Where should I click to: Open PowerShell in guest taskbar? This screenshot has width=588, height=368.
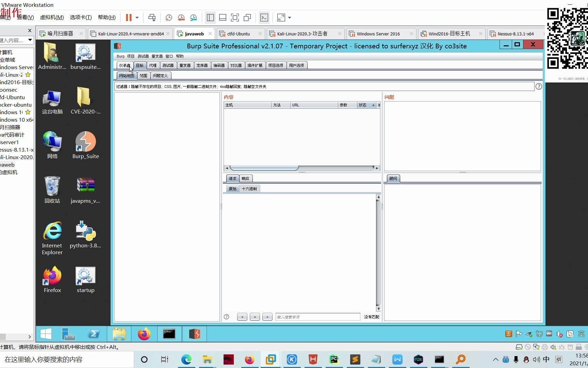[94, 334]
